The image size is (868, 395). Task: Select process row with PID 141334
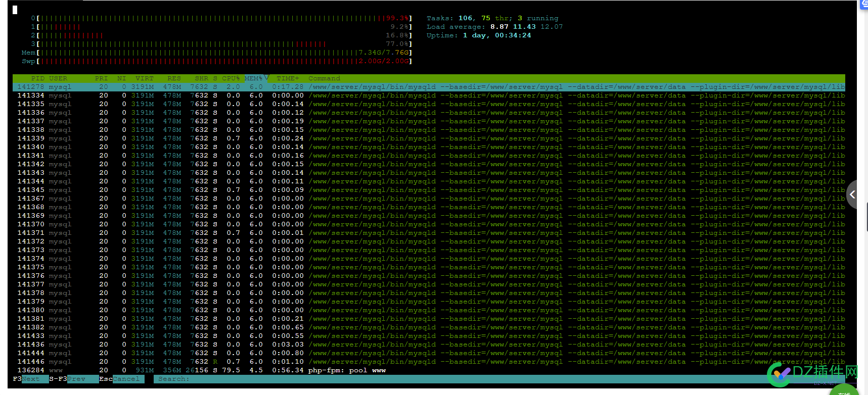[x=429, y=95]
